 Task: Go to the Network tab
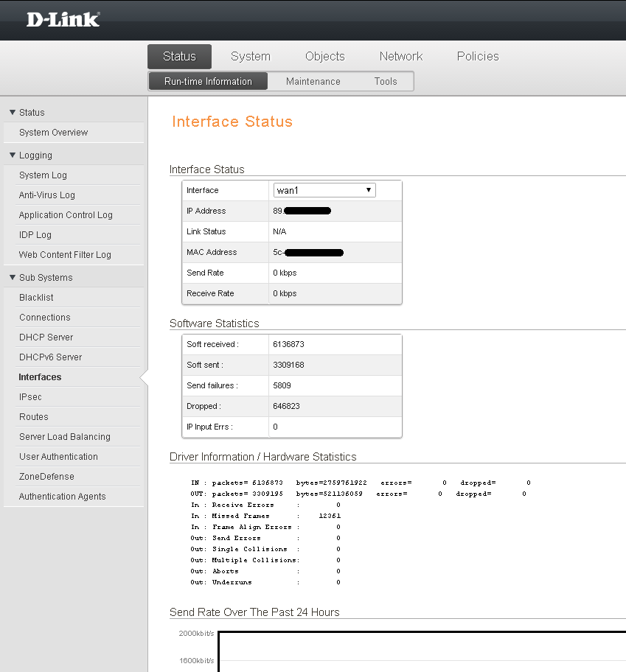click(x=400, y=57)
